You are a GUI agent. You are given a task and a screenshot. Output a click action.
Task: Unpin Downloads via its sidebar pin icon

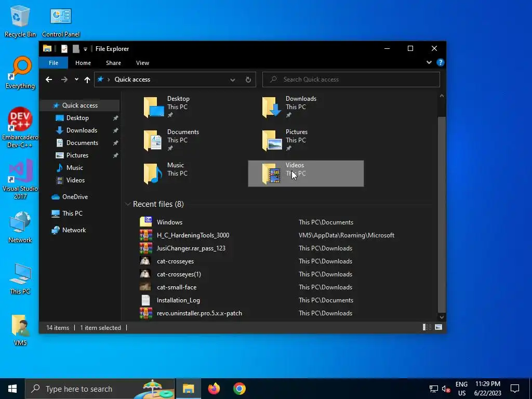(115, 130)
